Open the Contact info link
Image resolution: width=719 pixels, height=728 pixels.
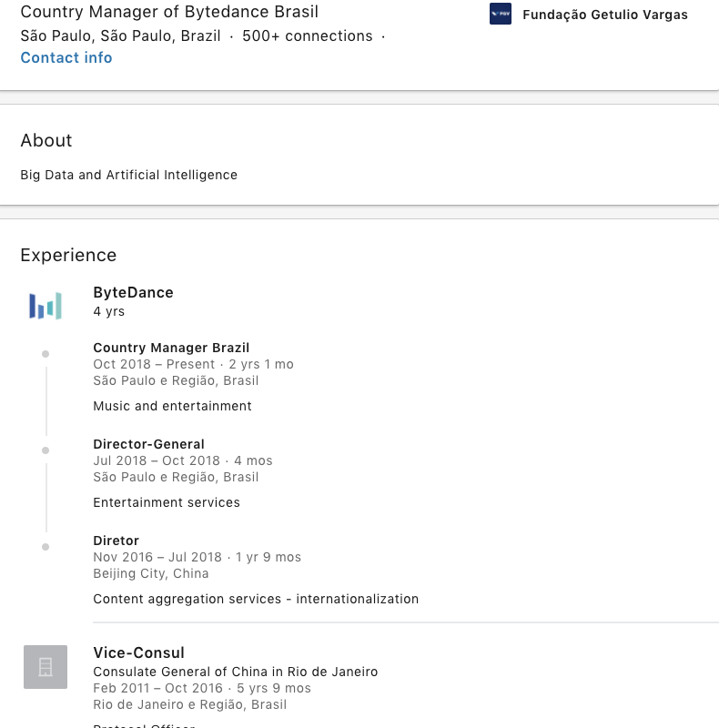66,57
